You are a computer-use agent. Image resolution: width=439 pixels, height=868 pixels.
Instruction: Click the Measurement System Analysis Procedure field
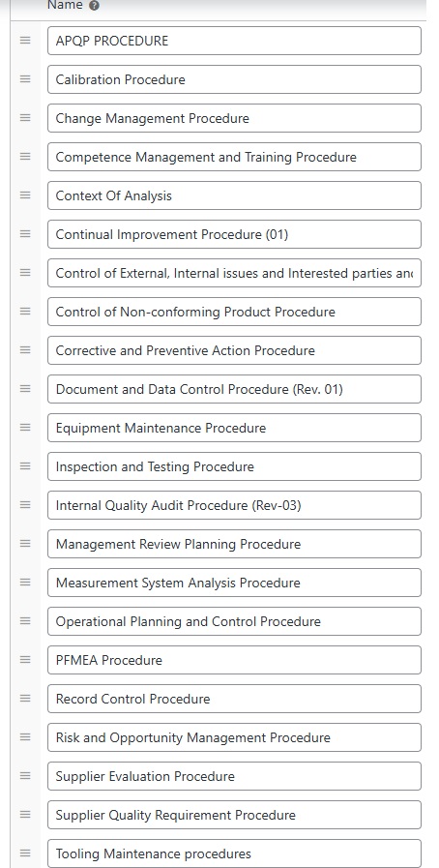[x=234, y=583]
